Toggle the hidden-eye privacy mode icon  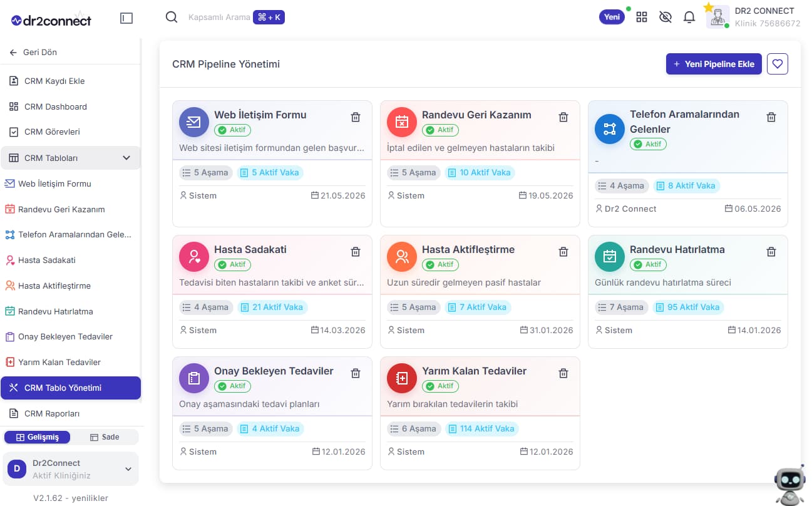tap(666, 18)
